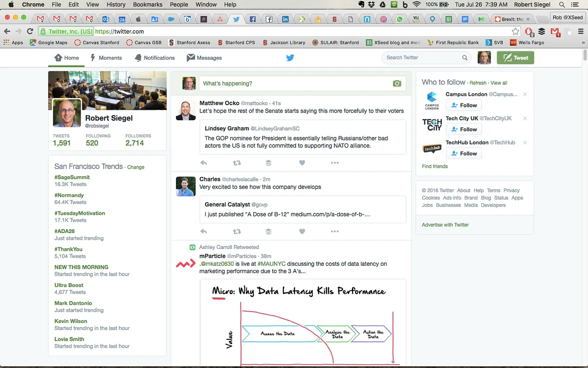
Task: Click the Gmail extension icon in toolbar
Action: click(x=555, y=32)
